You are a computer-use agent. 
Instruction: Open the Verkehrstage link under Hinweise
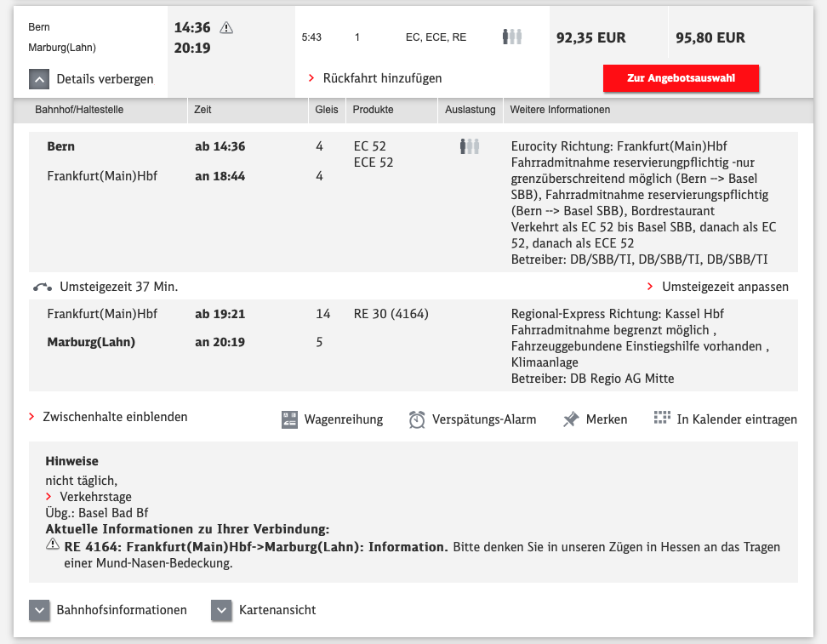coord(95,497)
